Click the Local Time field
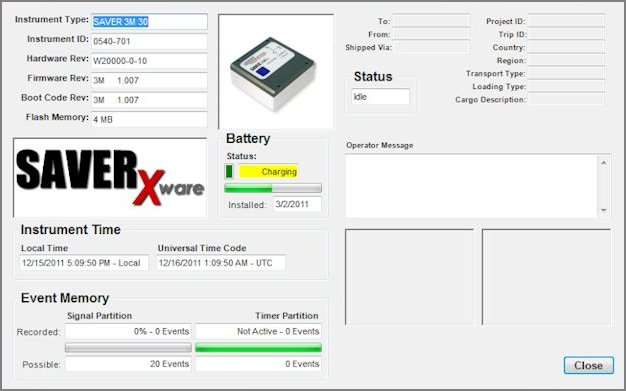Viewport: 626px width, 391px height. point(84,263)
